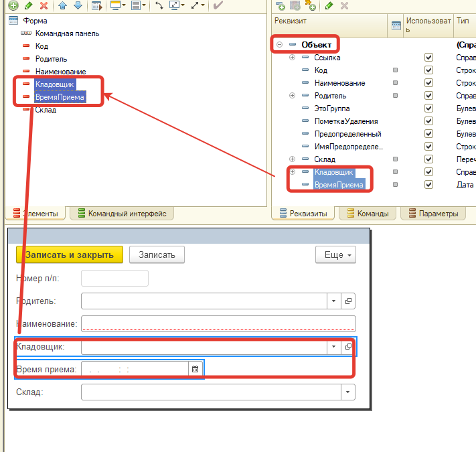476x452 pixels.
Task: Click calendar icon in Время приема field
Action: (x=195, y=369)
